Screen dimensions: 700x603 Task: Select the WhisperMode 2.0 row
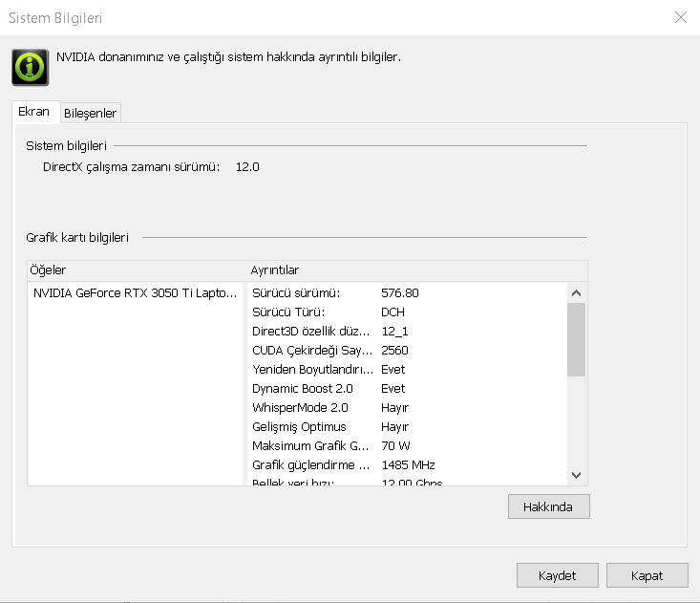[x=407, y=408]
